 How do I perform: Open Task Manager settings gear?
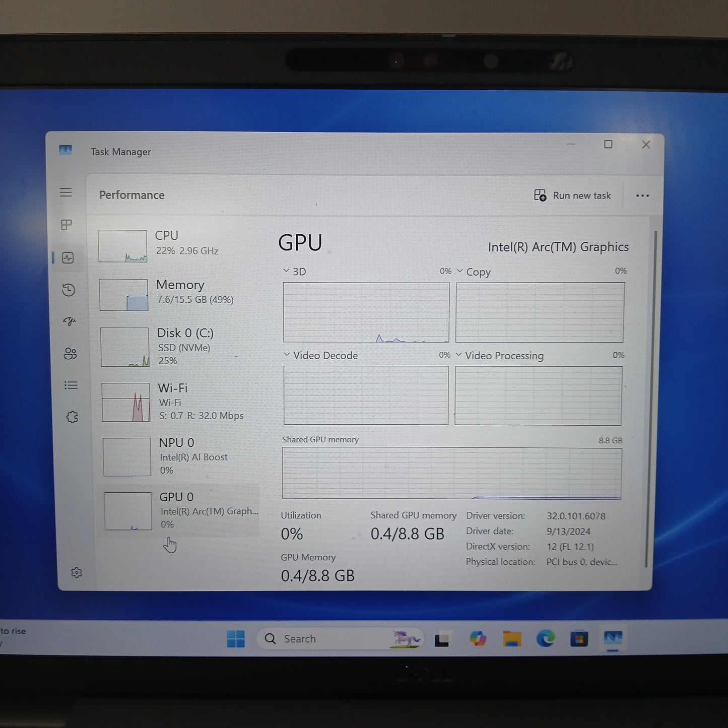click(x=77, y=573)
